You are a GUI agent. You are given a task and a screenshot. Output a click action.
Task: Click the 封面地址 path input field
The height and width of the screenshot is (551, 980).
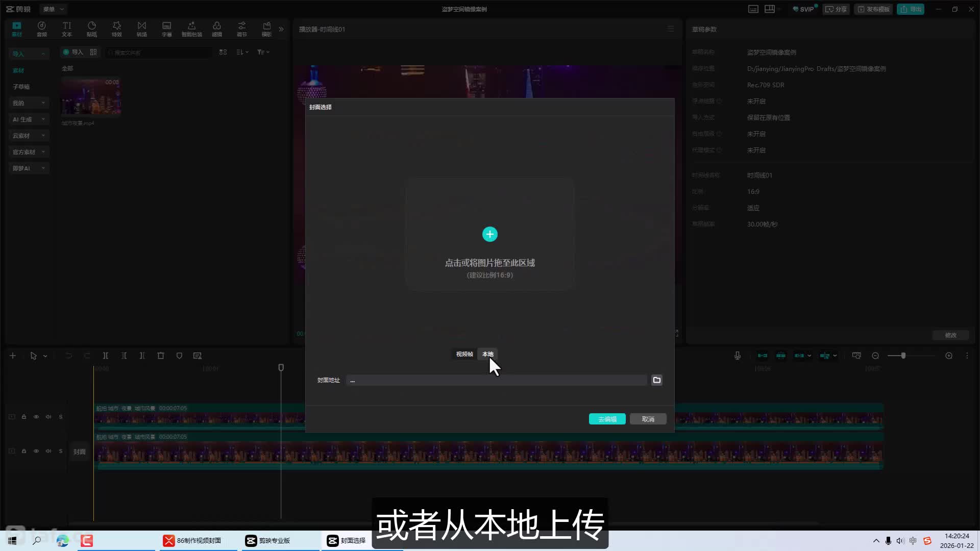496,380
